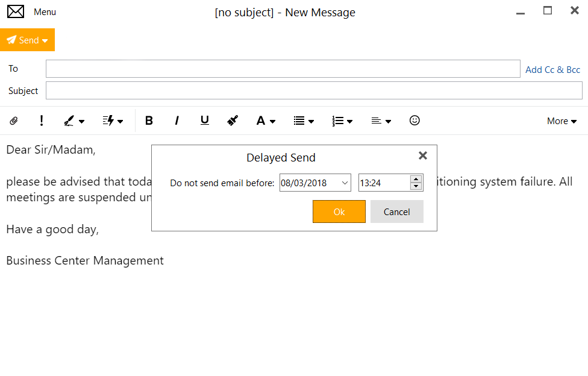Underline text using the U icon
The image size is (588, 376).
point(204,121)
